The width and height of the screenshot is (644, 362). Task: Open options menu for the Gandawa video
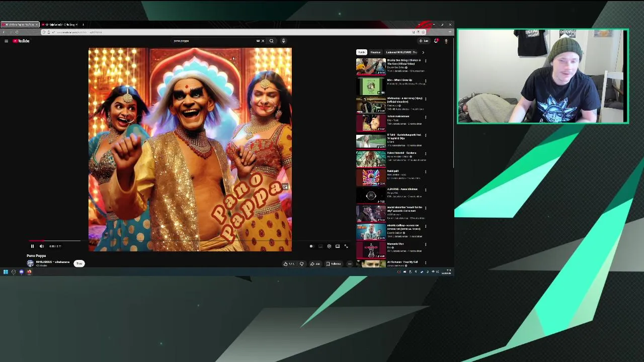(x=426, y=153)
